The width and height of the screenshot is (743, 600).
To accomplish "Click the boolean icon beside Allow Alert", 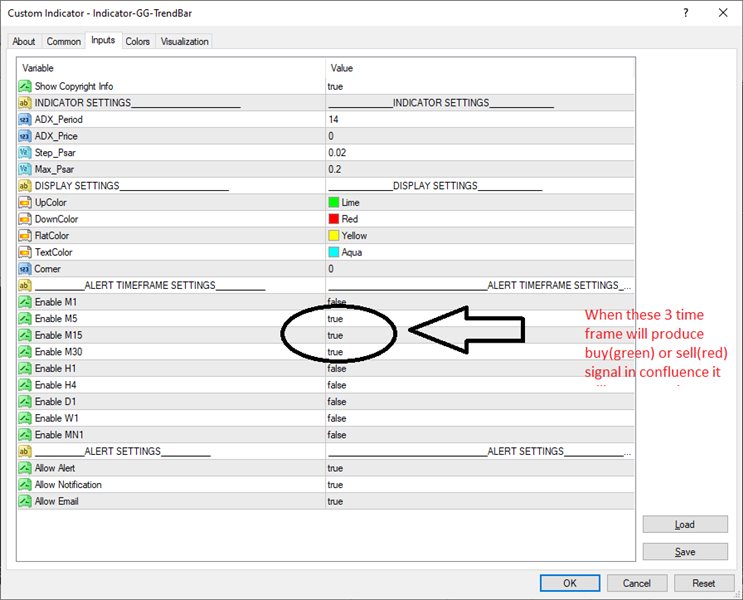I will 25,468.
